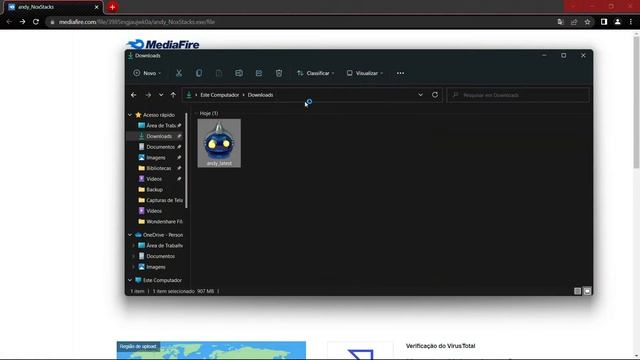Click the sidebar navigation pane scrollbar
Viewport: 640px width, 360px height.
click(187, 160)
